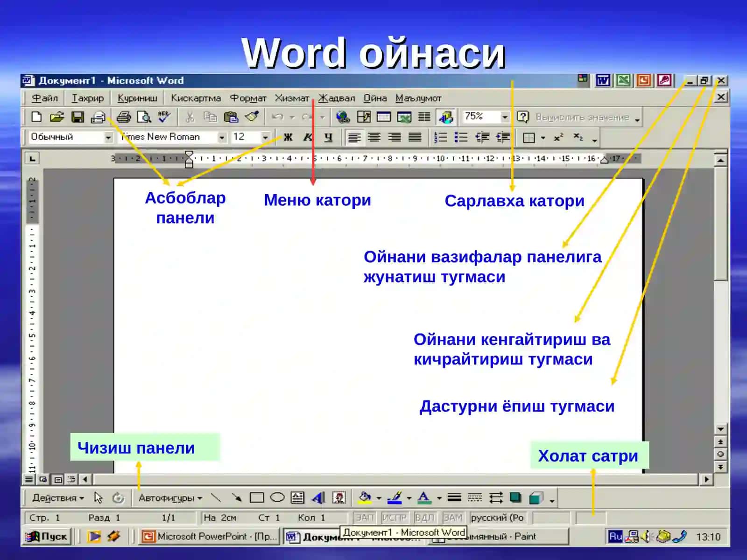Click the Ru language indicator in tray
The width and height of the screenshot is (747, 560).
615,537
